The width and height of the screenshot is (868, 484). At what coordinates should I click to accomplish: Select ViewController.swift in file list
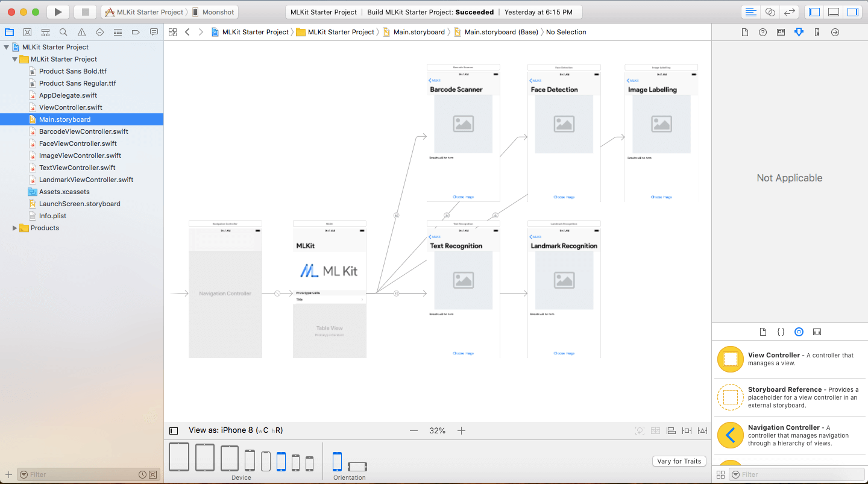click(x=71, y=107)
